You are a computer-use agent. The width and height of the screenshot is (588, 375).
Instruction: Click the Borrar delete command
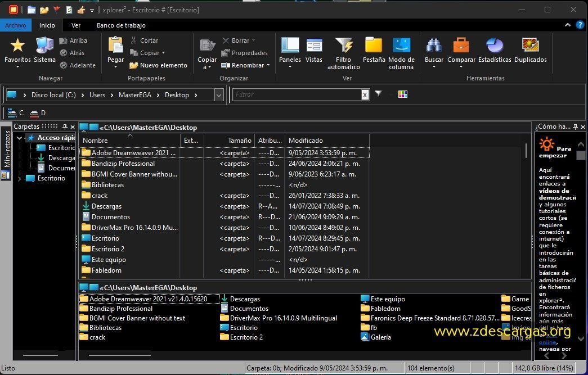(236, 40)
